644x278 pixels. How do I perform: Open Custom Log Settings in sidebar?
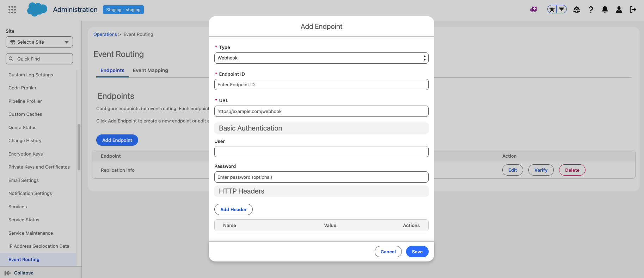point(31,75)
